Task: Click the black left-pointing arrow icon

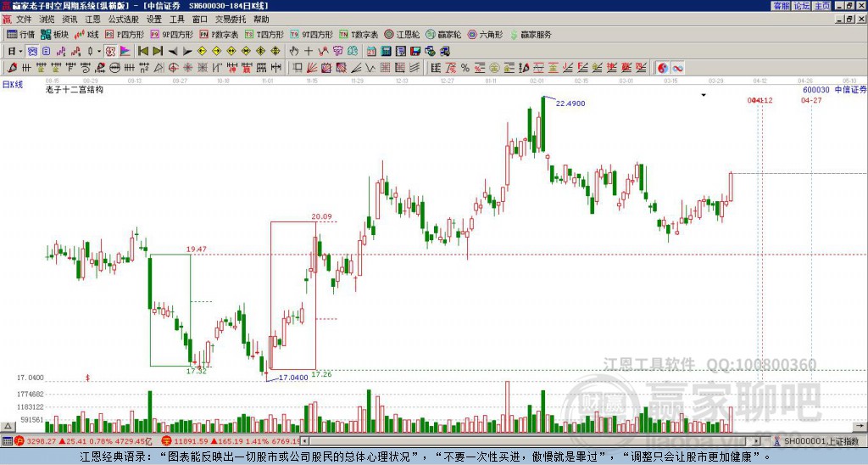Action: 173,51
